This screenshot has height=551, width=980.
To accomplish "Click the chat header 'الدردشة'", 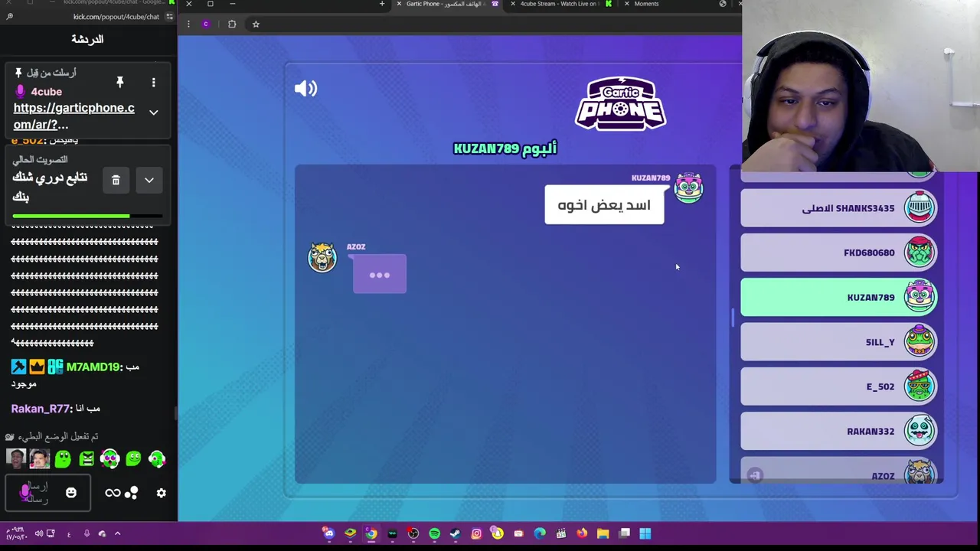I will 87,39.
